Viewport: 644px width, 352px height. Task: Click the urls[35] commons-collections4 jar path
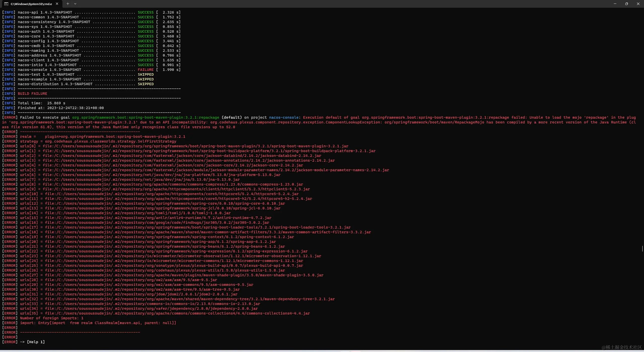(x=177, y=313)
